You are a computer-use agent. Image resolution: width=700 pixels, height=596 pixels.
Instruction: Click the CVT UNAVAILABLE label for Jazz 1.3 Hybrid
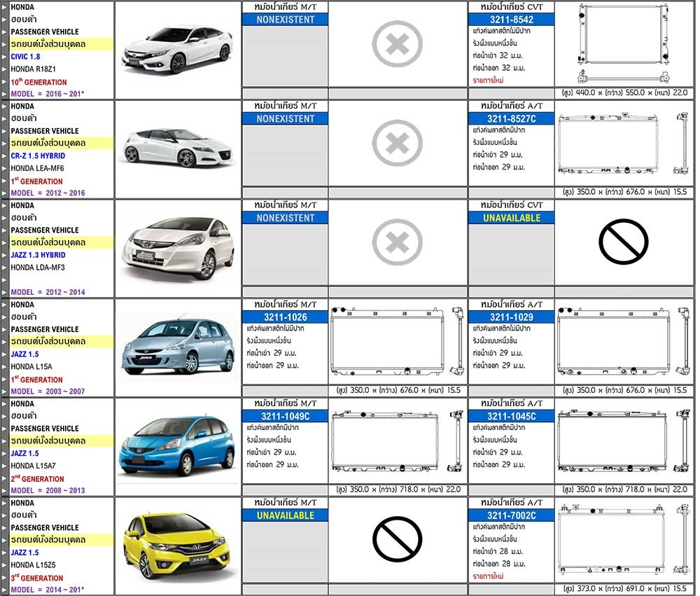(x=512, y=218)
